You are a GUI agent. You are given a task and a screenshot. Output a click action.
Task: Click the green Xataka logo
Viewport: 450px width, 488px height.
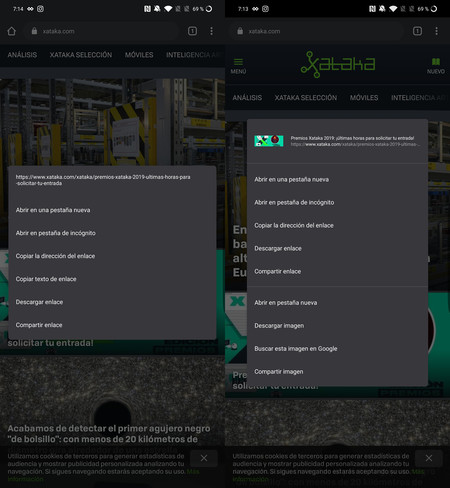[338, 64]
